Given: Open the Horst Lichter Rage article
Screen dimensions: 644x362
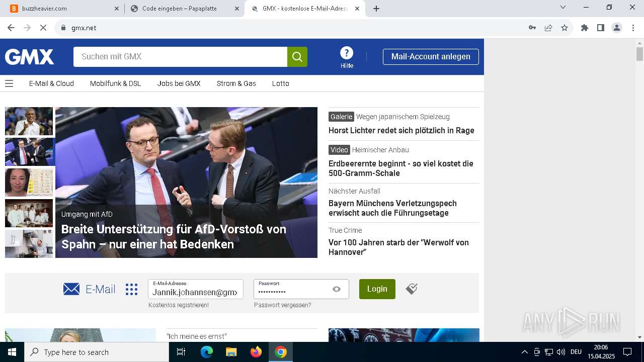Looking at the screenshot, I should pos(401,130).
